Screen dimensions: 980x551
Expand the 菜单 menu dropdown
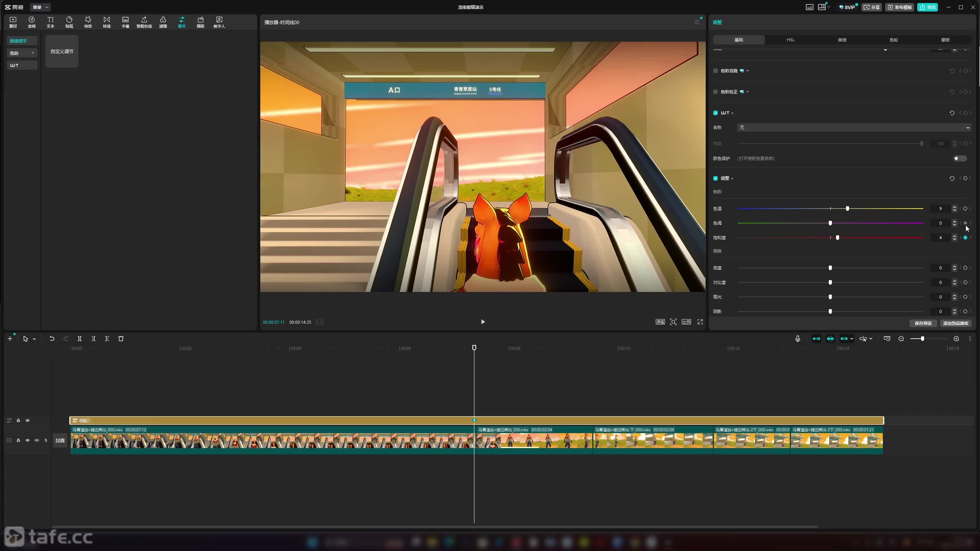40,7
